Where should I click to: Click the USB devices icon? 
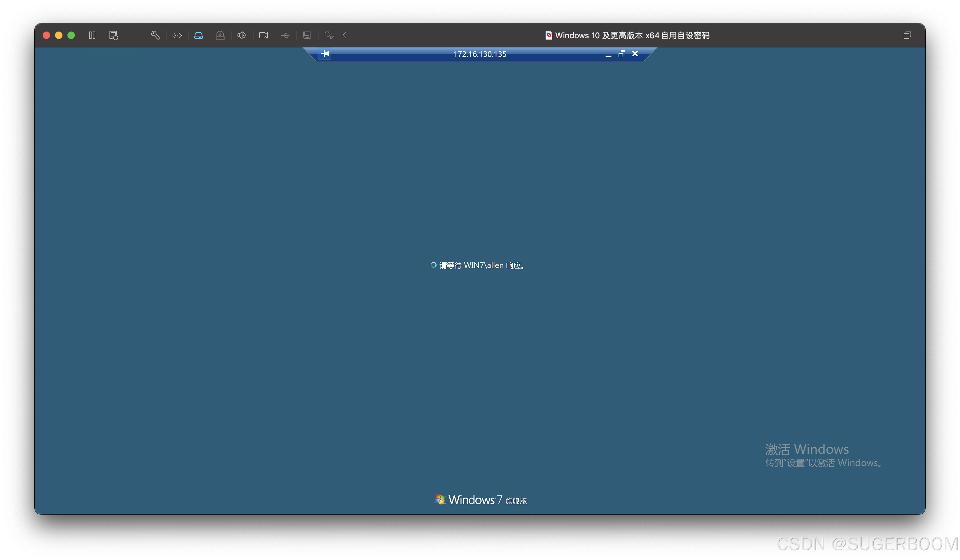pos(285,36)
